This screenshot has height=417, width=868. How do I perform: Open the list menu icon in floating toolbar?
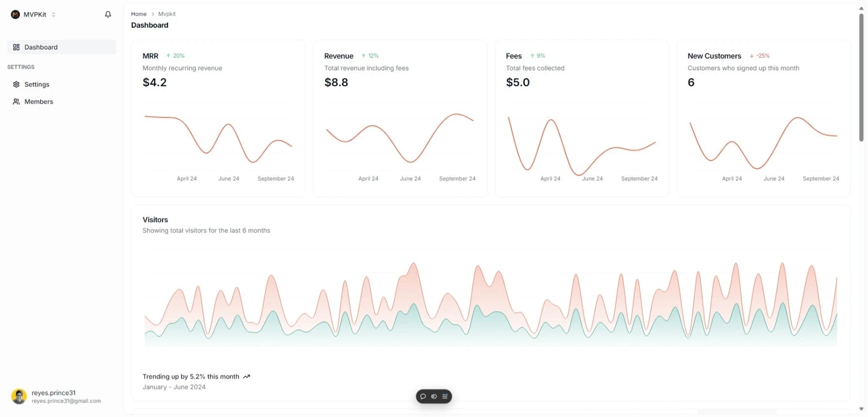(x=445, y=397)
